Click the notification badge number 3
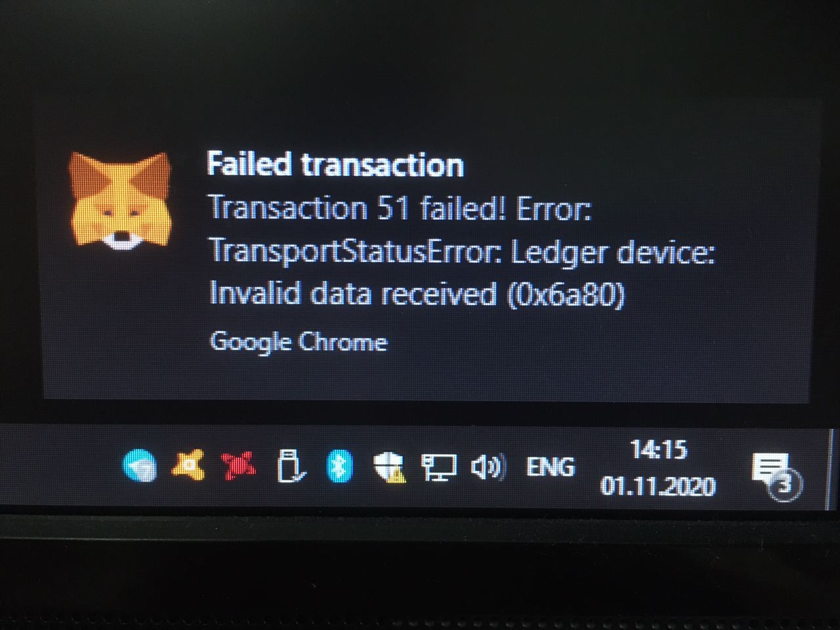 786,486
